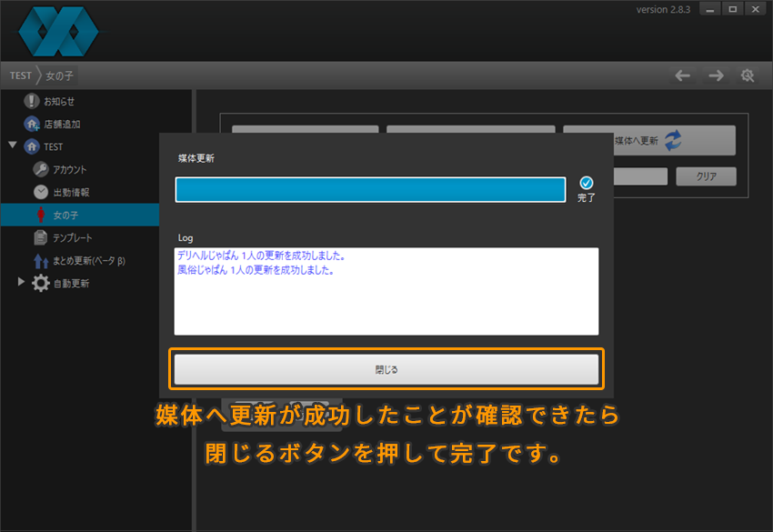Go forward with the right arrow icon
The width and height of the screenshot is (773, 532).
coord(716,75)
